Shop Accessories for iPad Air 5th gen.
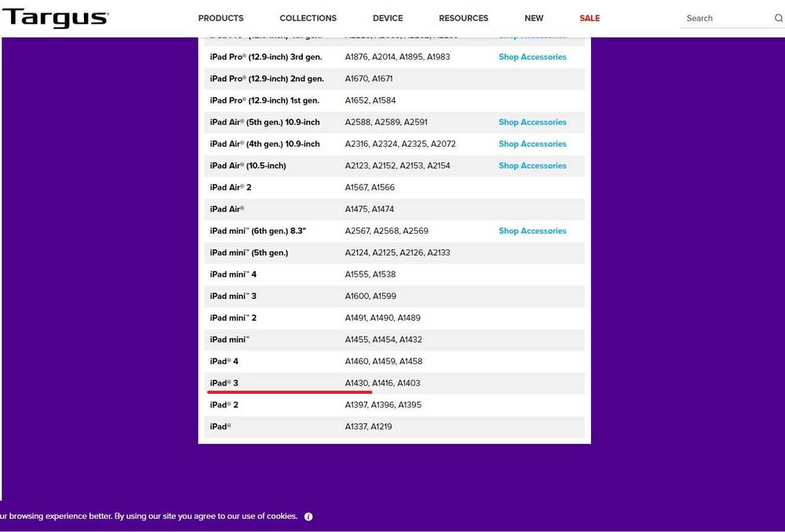785x532 pixels. point(532,122)
